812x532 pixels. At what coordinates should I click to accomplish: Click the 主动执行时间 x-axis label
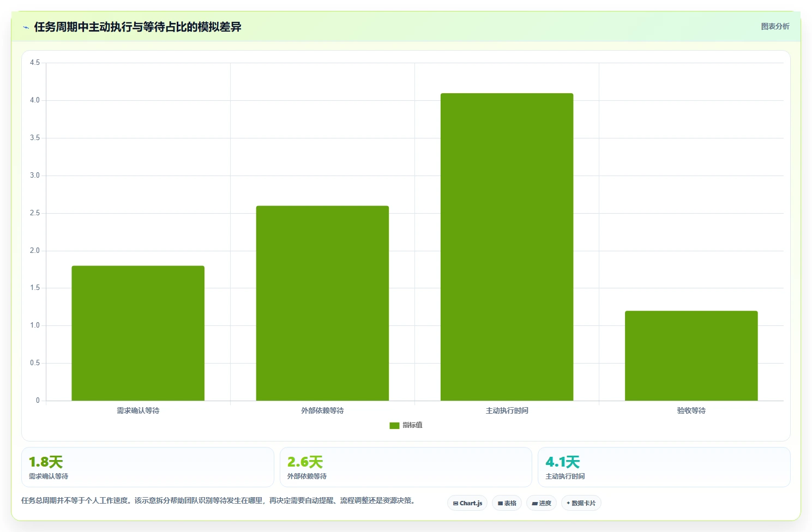(507, 410)
